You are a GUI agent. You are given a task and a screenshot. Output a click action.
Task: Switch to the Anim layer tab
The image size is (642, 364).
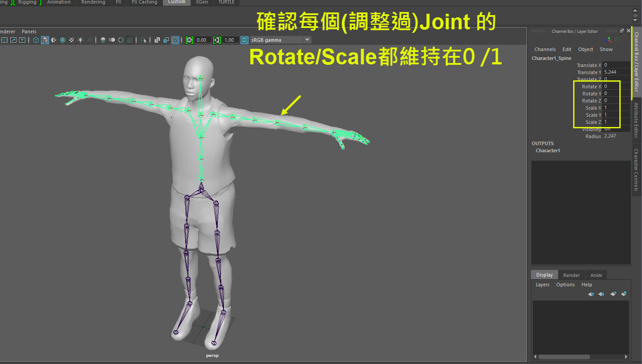(x=596, y=275)
